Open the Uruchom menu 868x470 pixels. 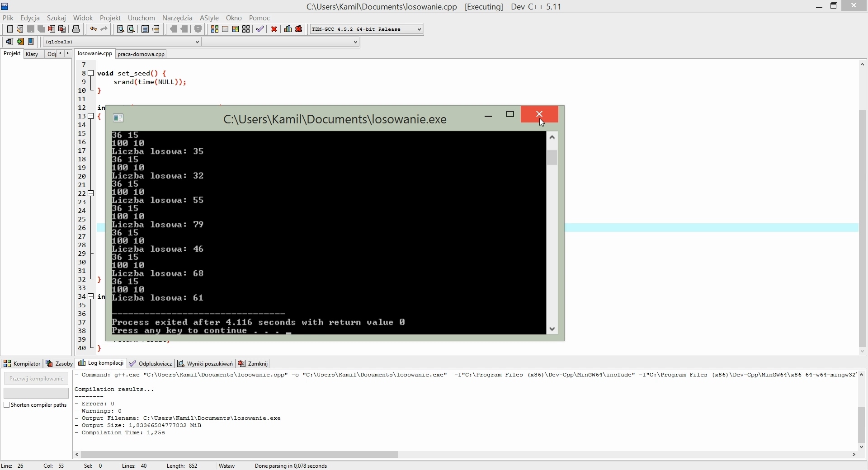(141, 18)
